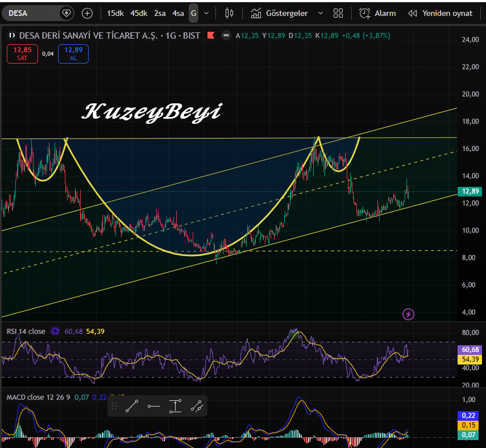The height and width of the screenshot is (448, 486).
Task: Select the 2sa timeframe
Action: (160, 13)
